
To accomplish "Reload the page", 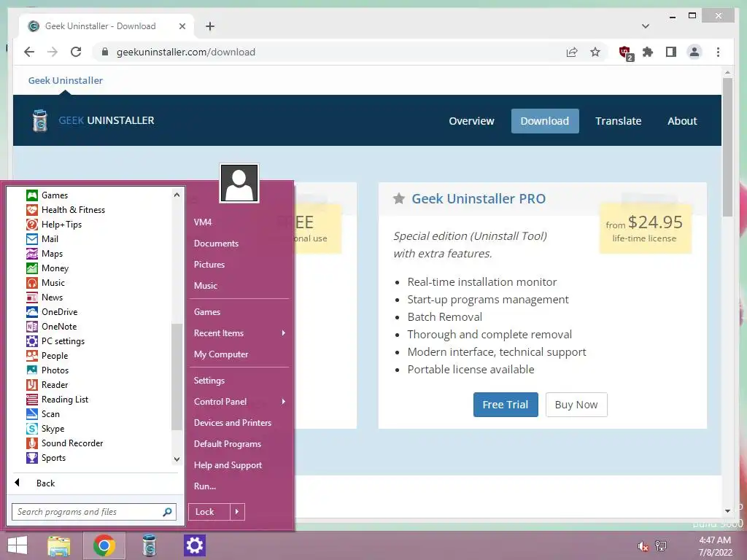I will [x=76, y=52].
